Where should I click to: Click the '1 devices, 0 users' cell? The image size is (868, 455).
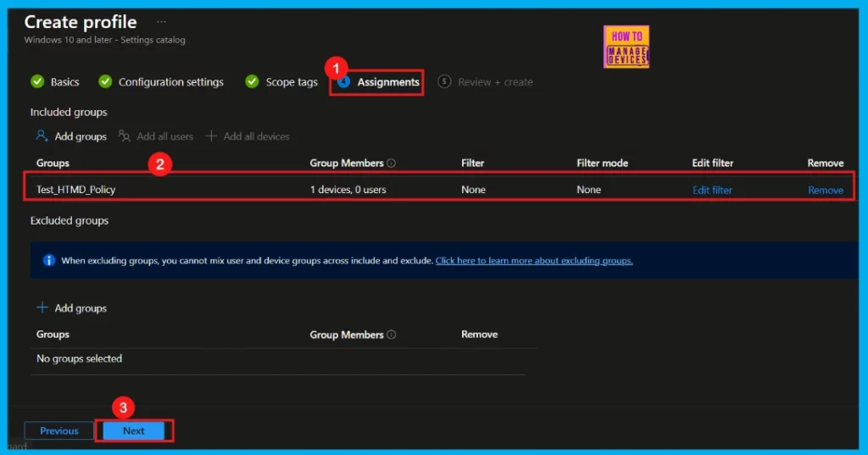click(x=348, y=189)
